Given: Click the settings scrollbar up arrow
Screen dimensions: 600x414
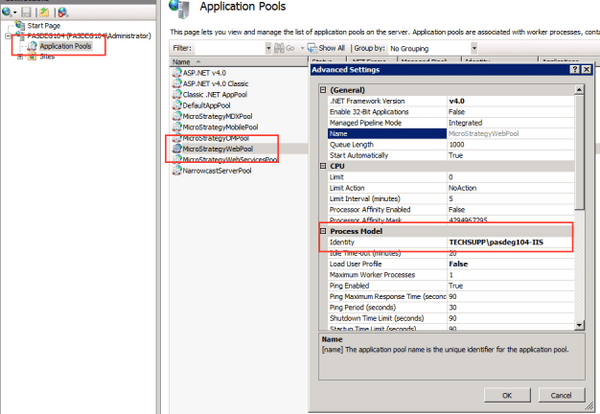Looking at the screenshot, I should [579, 90].
